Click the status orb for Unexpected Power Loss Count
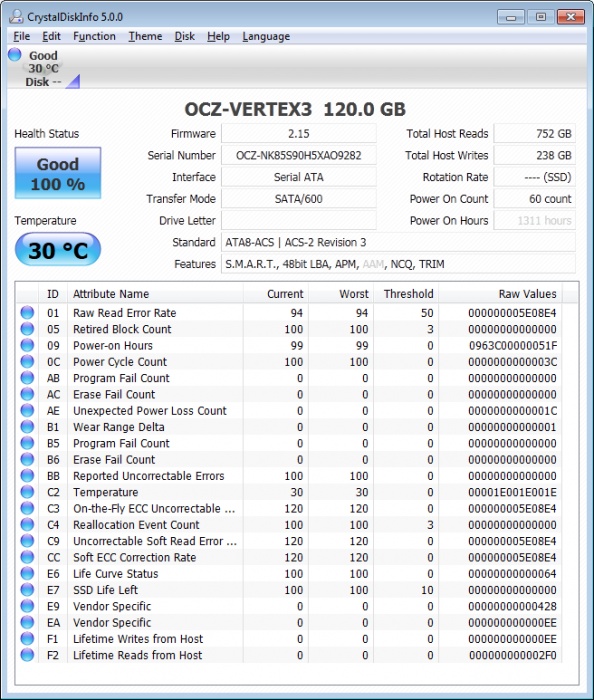Viewport: 594px width, 700px height. coord(27,410)
